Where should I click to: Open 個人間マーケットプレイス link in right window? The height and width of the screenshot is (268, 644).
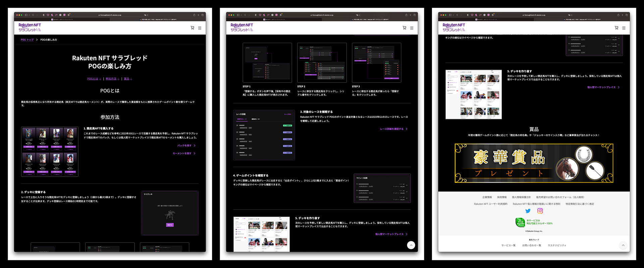603,87
